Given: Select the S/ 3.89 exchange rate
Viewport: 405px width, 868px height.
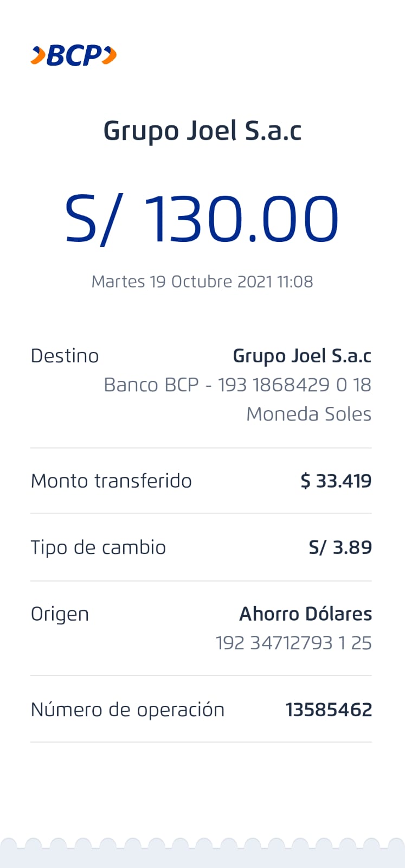Looking at the screenshot, I should pos(340,547).
